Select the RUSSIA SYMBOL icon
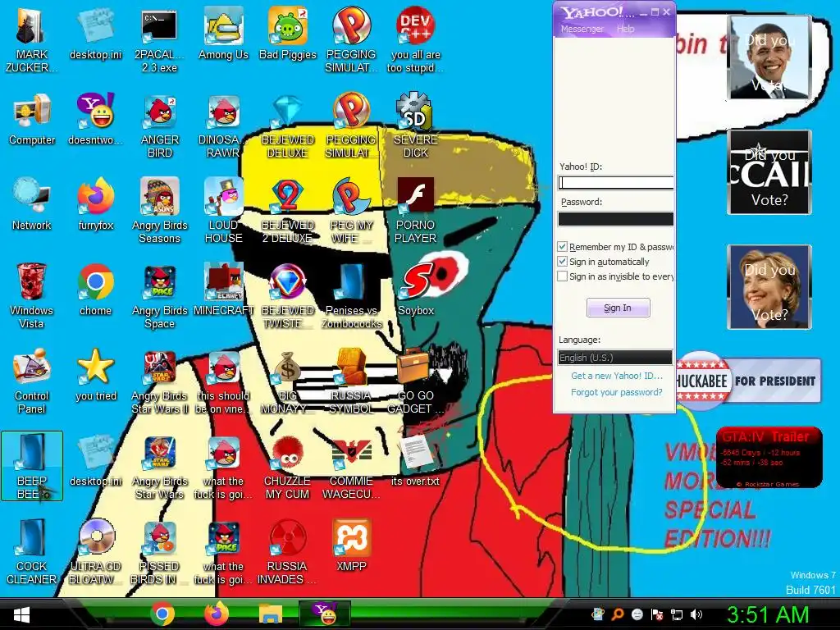The image size is (840, 630). [x=351, y=381]
